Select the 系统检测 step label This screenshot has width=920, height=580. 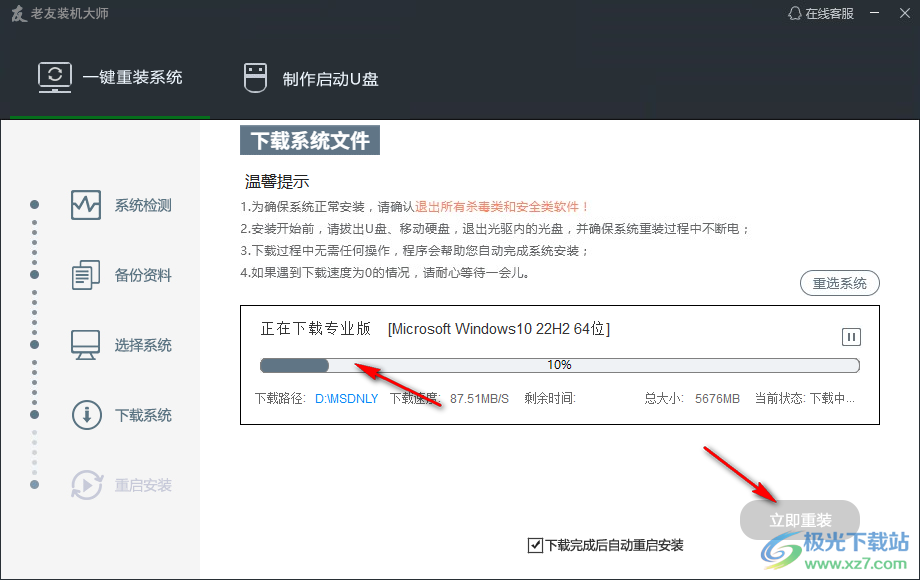(x=143, y=205)
